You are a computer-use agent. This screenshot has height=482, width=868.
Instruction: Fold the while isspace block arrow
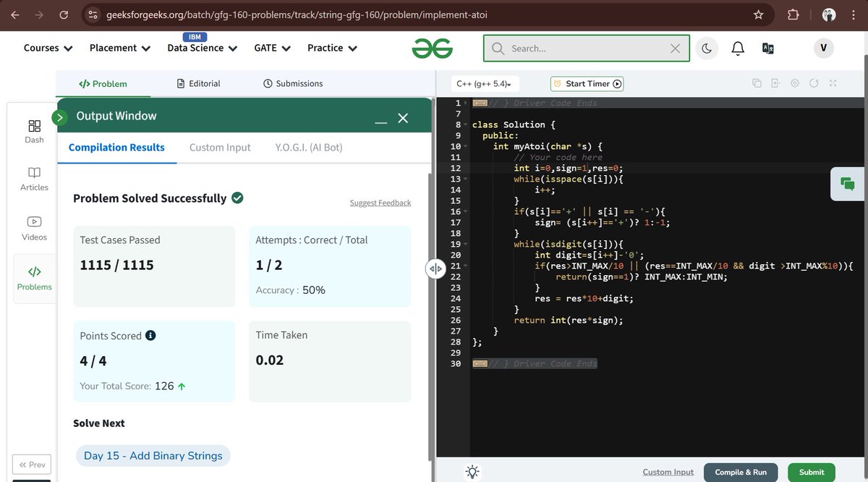pyautogui.click(x=465, y=179)
